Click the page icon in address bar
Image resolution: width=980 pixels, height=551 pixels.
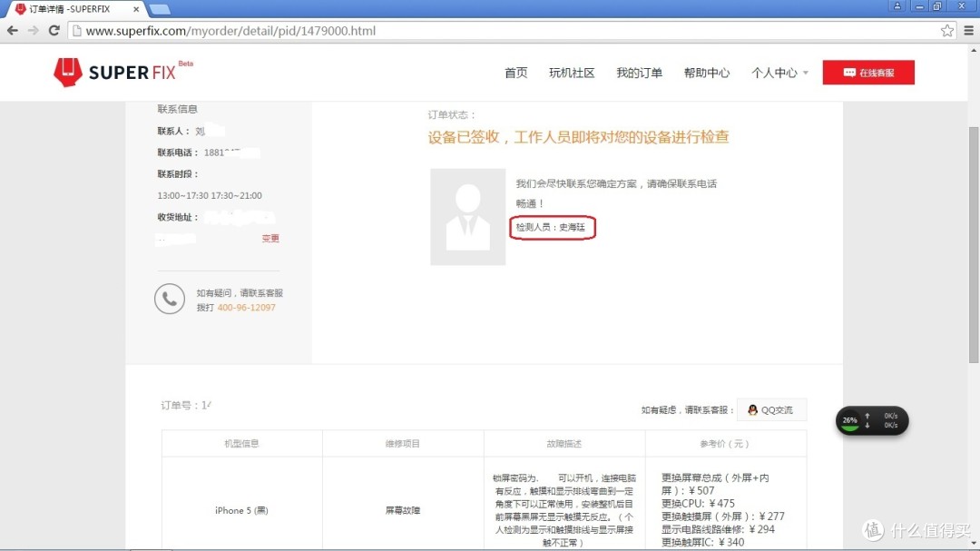(x=77, y=31)
